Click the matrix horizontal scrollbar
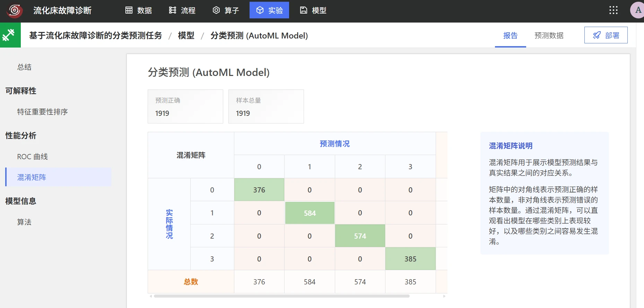The height and width of the screenshot is (308, 644). [282, 296]
